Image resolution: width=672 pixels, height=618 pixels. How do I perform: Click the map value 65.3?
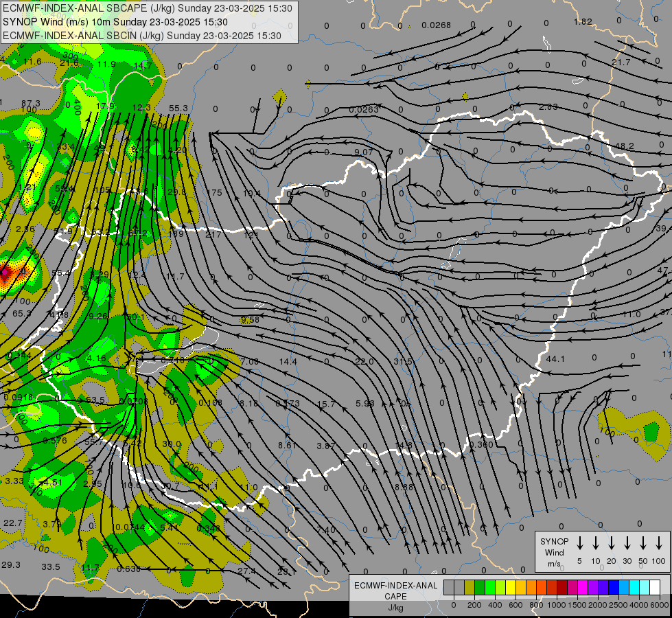[21, 314]
